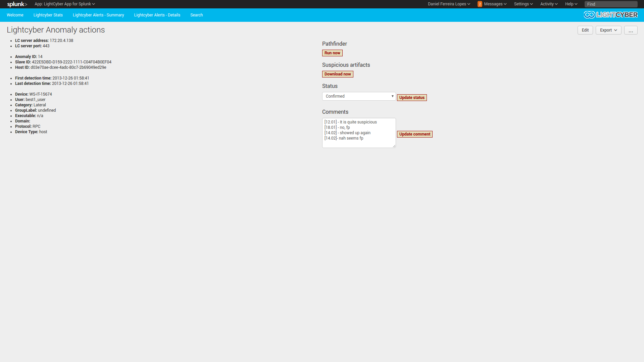This screenshot has width=644, height=362.
Task: Click comment line '[18.01] - no, fp'
Action: (337, 127)
